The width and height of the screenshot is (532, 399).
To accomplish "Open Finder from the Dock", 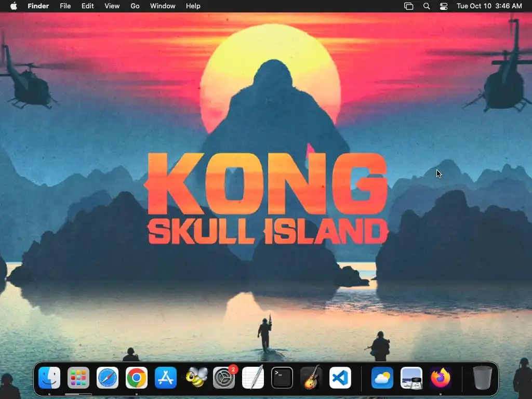I will [49, 378].
